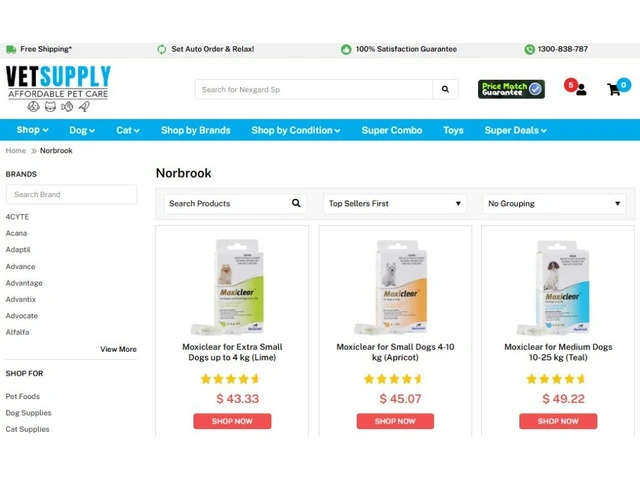This screenshot has width=640, height=480.
Task: Click the phone icon beside 1300-838-787
Action: click(529, 49)
